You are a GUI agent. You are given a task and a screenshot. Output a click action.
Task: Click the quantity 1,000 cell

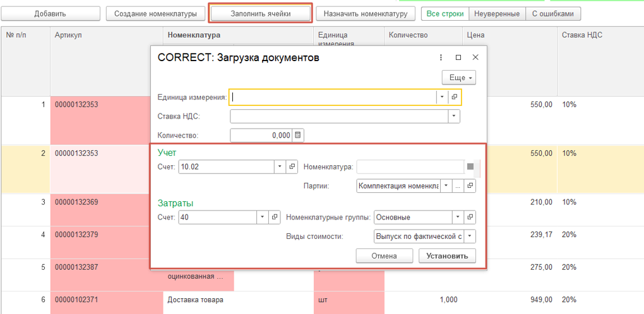(x=424, y=303)
